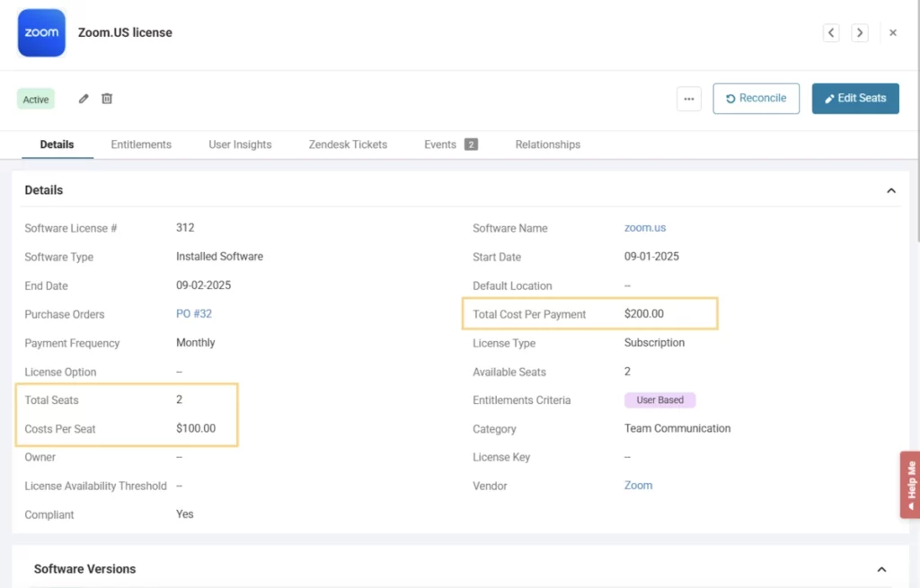Select the Zendesk Tickets tab
The image size is (920, 588).
pyautogui.click(x=348, y=145)
